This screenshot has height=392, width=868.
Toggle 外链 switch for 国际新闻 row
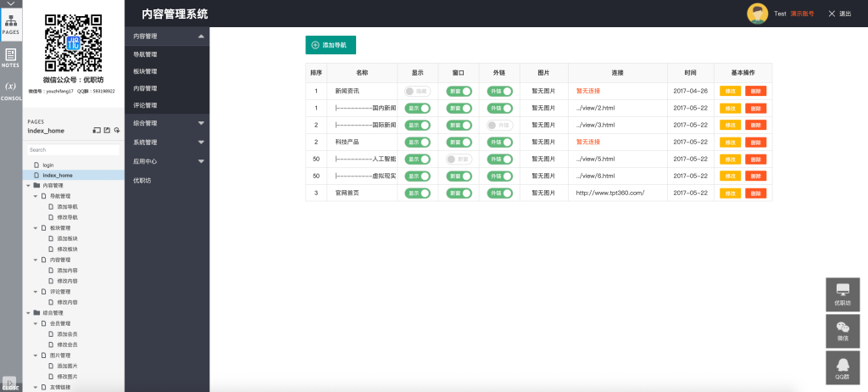pos(500,125)
